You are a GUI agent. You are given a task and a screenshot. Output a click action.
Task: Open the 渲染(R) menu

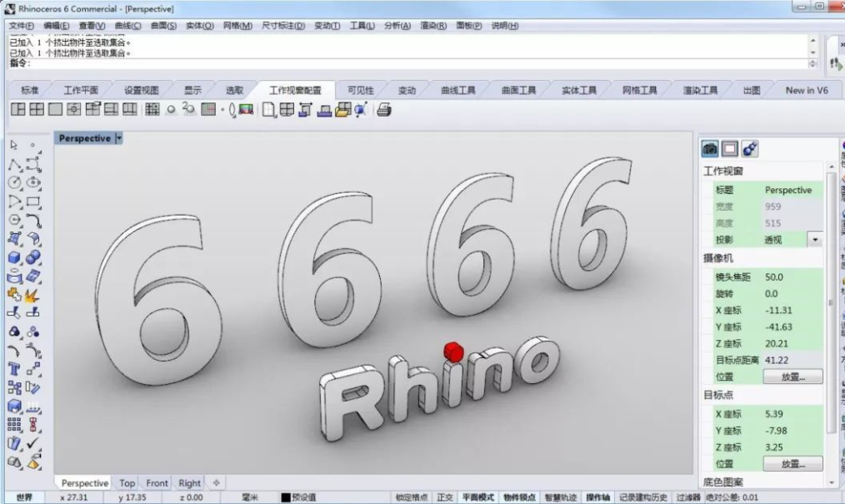pos(433,25)
